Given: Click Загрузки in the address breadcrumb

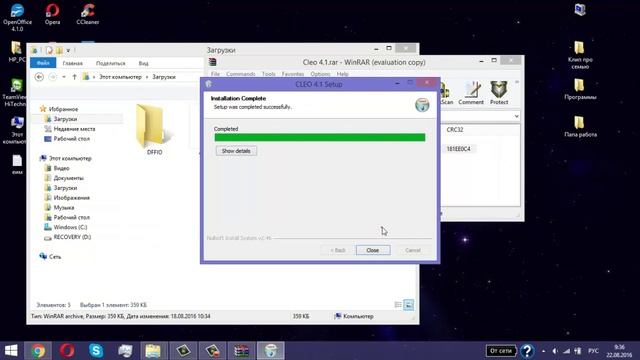Looking at the screenshot, I should click(x=164, y=77).
